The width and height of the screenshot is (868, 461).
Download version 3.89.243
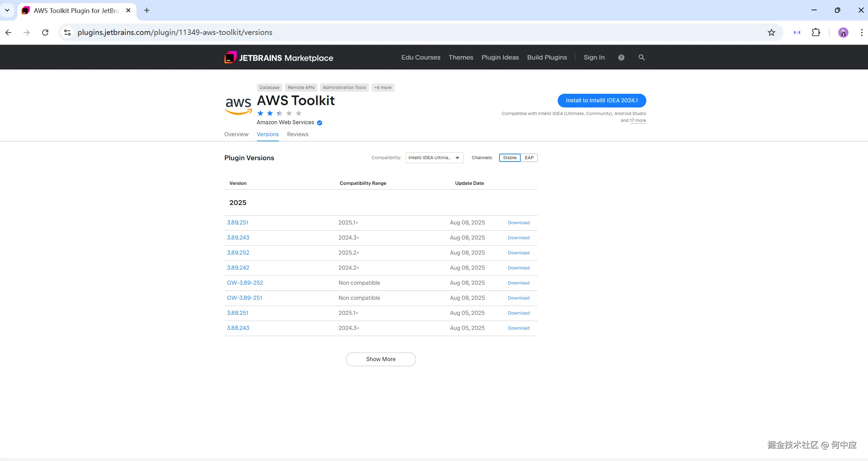(518, 238)
